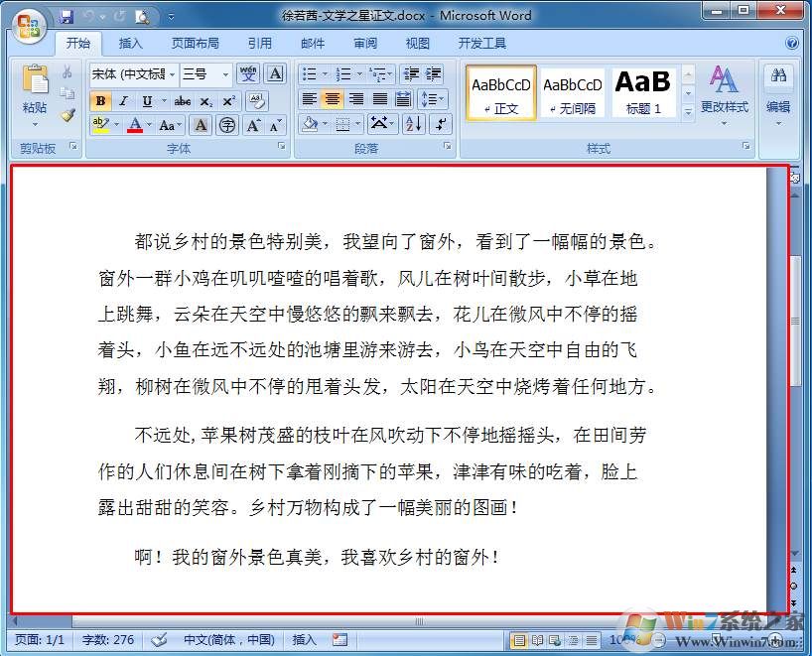Open the 引用 (References) tab
Viewport: 812px width, 656px height.
pos(260,43)
